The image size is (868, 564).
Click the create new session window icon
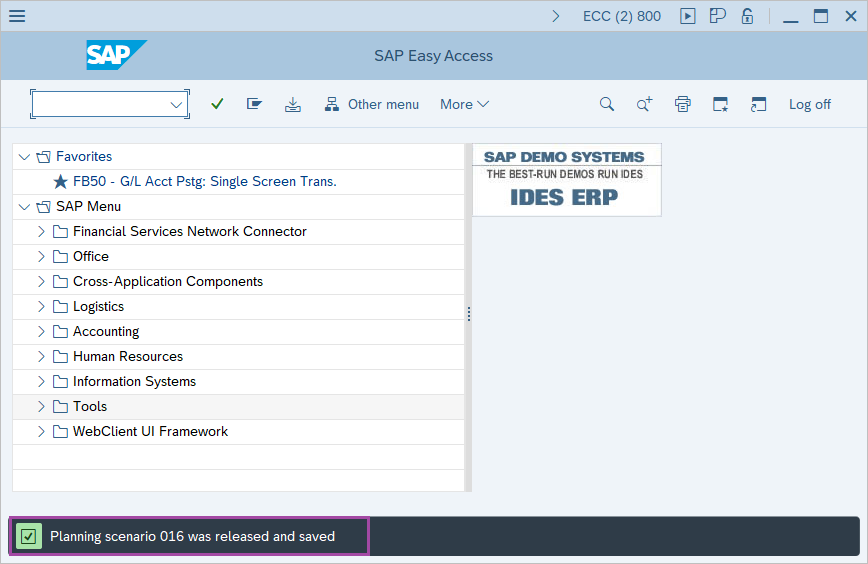pyautogui.click(x=720, y=104)
